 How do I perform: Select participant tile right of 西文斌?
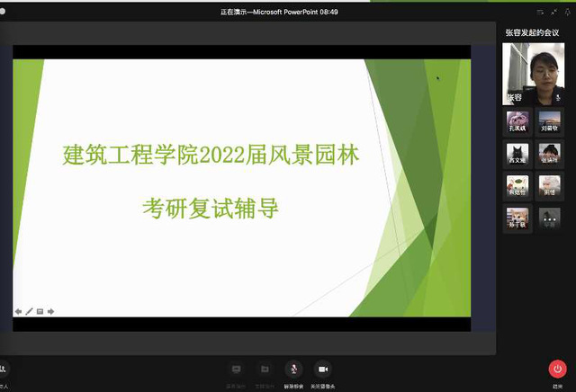click(x=548, y=154)
